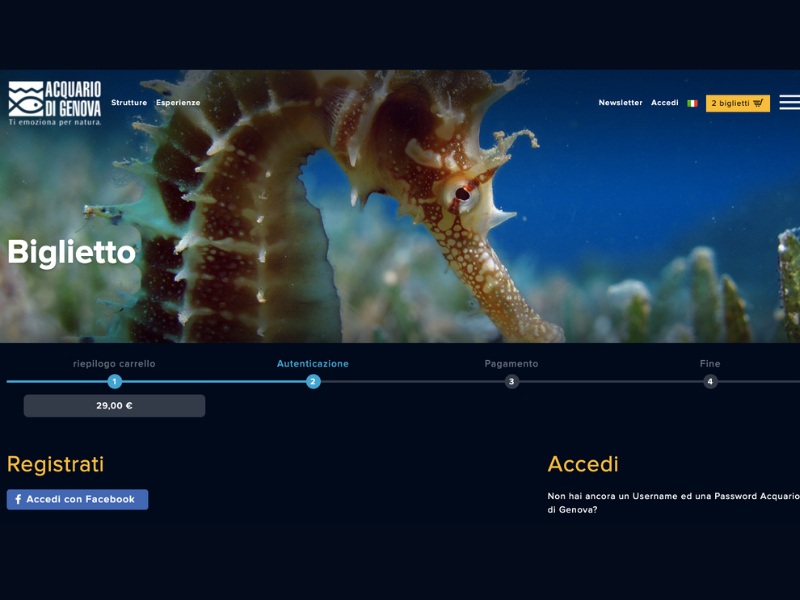Screen dimensions: 800x600
Task: Switch language via the Italian flag
Action: pyautogui.click(x=692, y=103)
